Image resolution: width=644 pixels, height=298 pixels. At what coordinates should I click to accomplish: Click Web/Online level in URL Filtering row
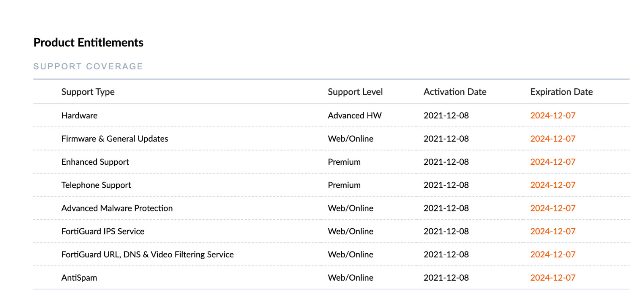click(x=351, y=255)
